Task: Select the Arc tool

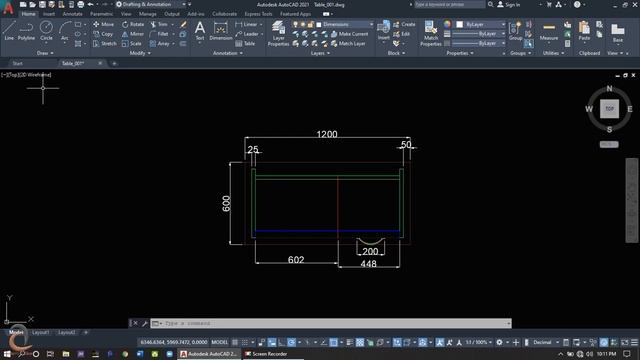Action: [64, 31]
